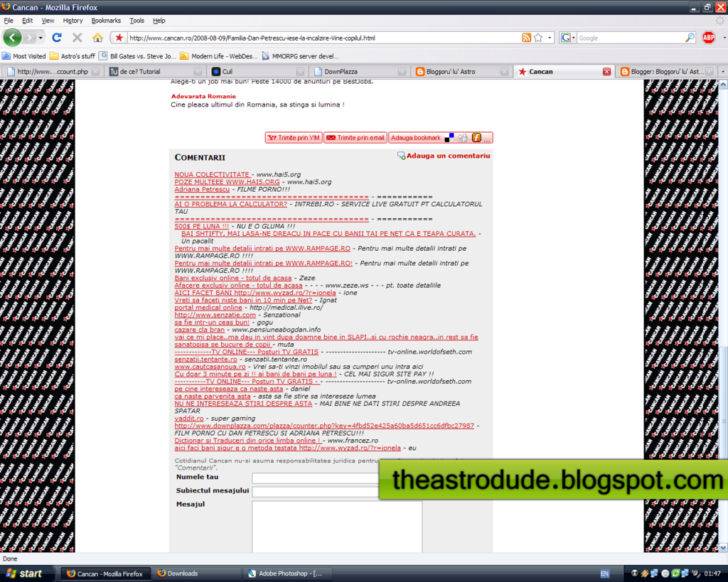Viewport: 728px width, 582px height.
Task: Click the Trimite prin YM button
Action: 294,137
